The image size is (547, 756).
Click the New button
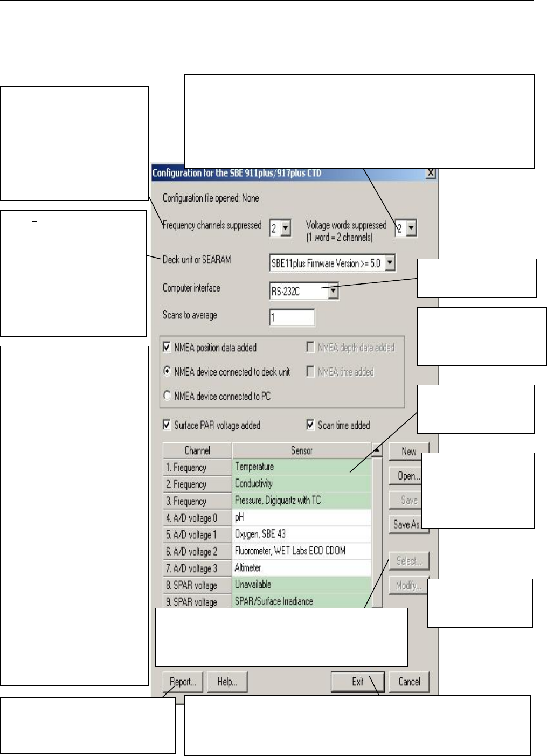408,452
